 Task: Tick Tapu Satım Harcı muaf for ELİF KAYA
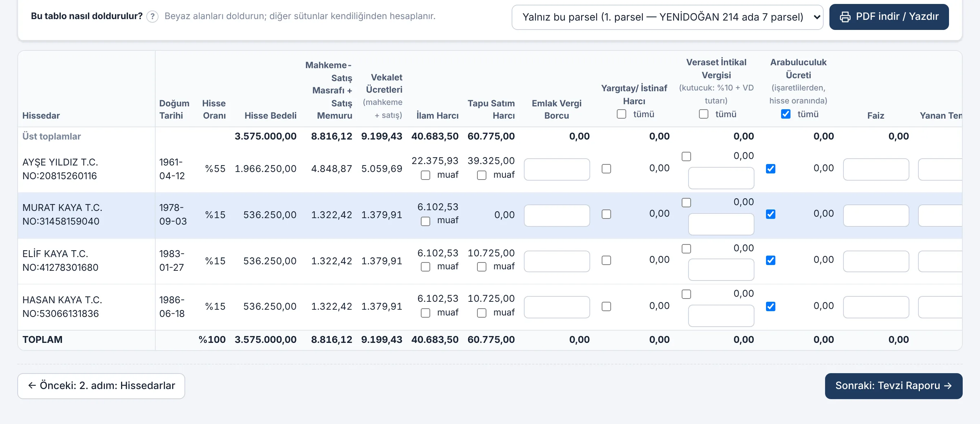[482, 267]
